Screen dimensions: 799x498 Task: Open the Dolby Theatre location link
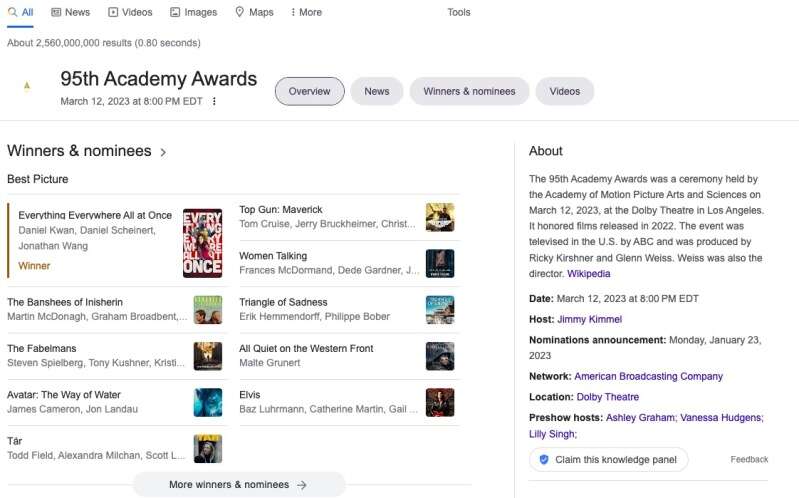click(x=607, y=397)
